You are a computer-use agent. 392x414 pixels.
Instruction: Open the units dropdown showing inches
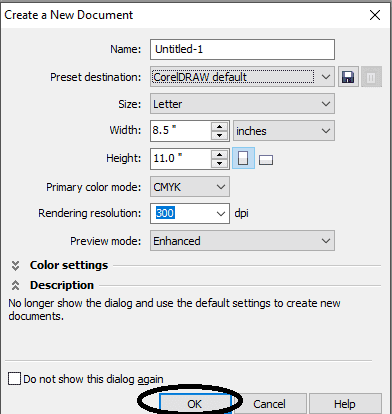point(284,131)
